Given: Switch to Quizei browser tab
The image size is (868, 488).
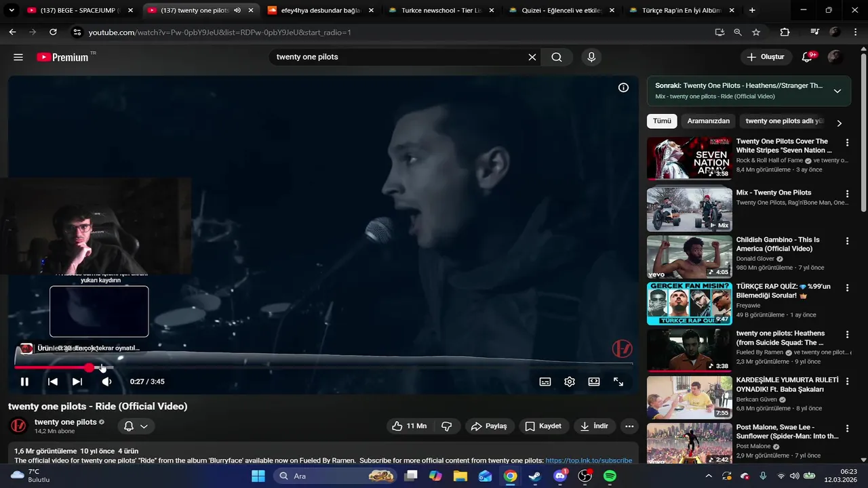Looking at the screenshot, I should point(561,10).
